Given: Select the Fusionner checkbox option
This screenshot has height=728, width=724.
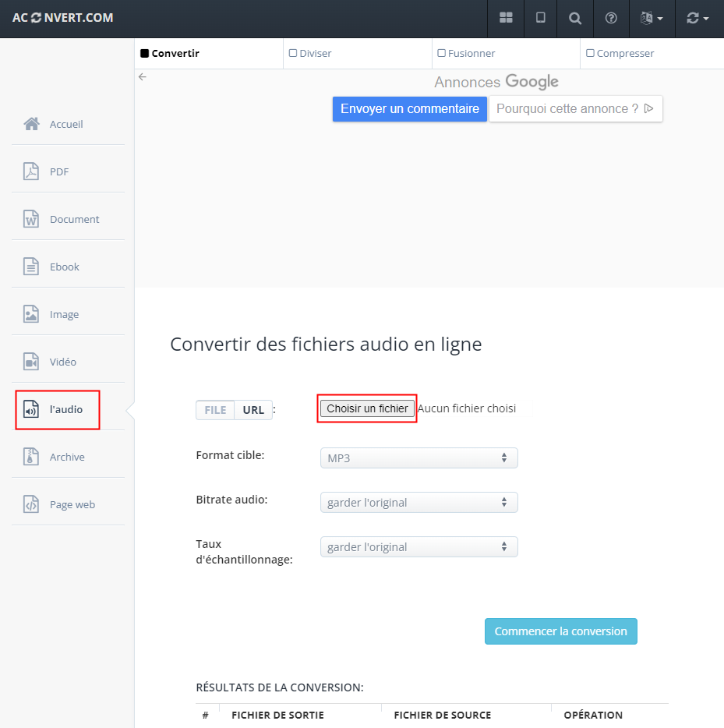Looking at the screenshot, I should pyautogui.click(x=442, y=53).
